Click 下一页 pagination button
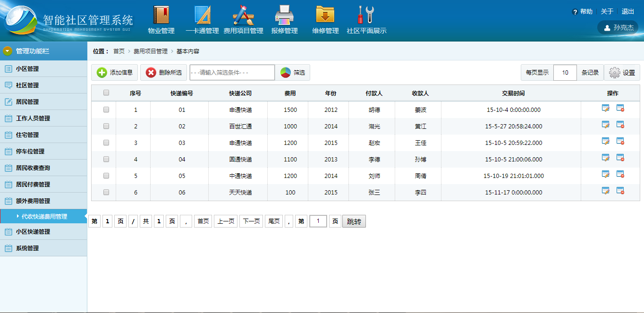644x313 pixels. pyautogui.click(x=251, y=221)
